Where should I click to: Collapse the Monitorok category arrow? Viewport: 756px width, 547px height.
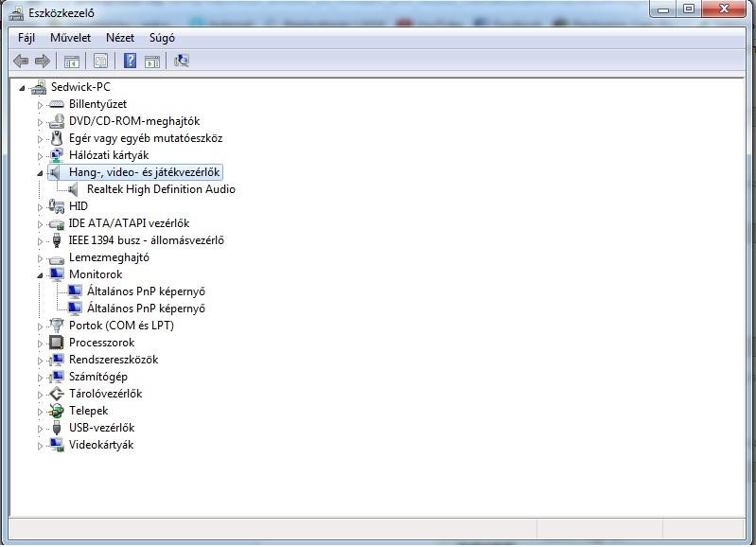coord(40,276)
